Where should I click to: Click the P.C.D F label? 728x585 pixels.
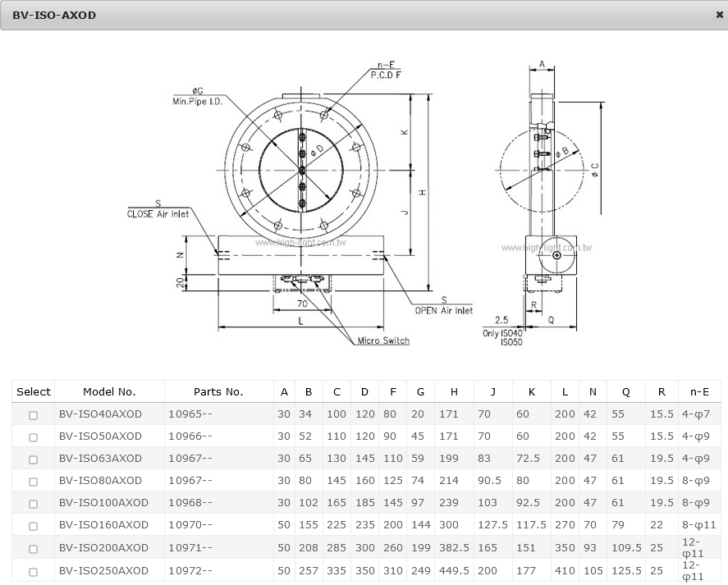tap(386, 75)
